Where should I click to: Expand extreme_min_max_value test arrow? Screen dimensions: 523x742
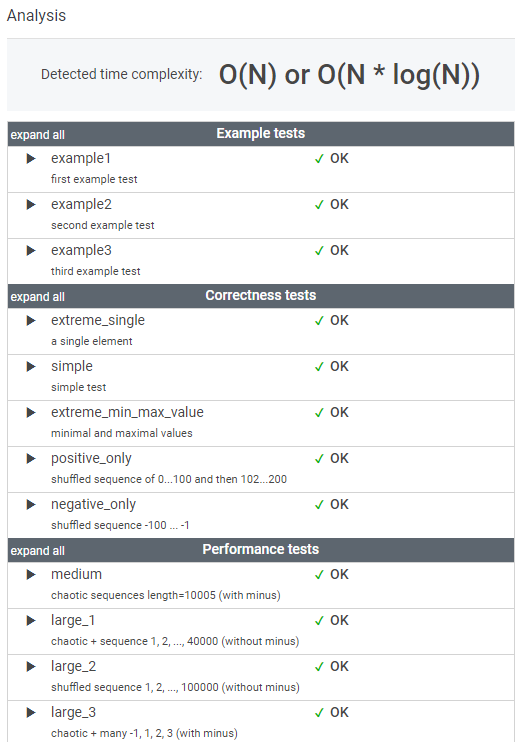pyautogui.click(x=31, y=412)
